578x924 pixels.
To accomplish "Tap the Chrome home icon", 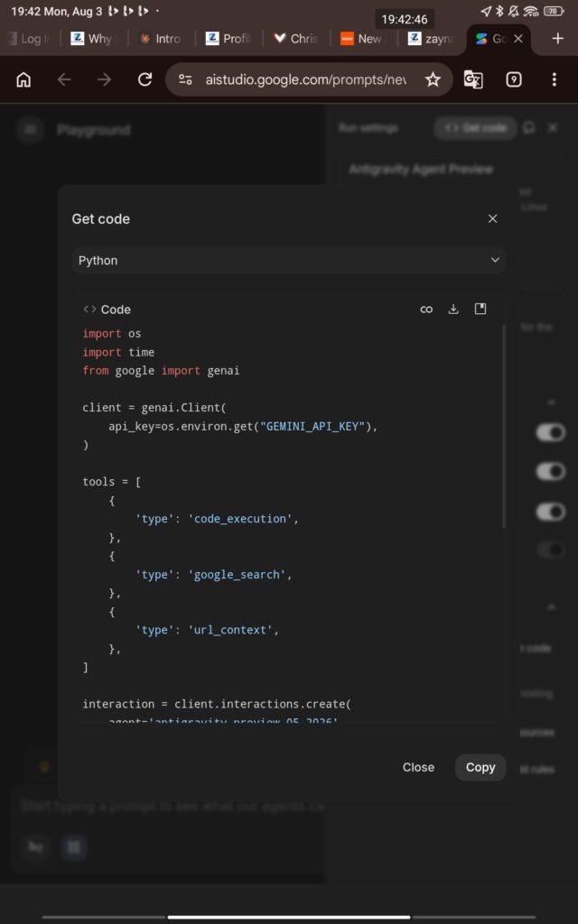I will 23,79.
